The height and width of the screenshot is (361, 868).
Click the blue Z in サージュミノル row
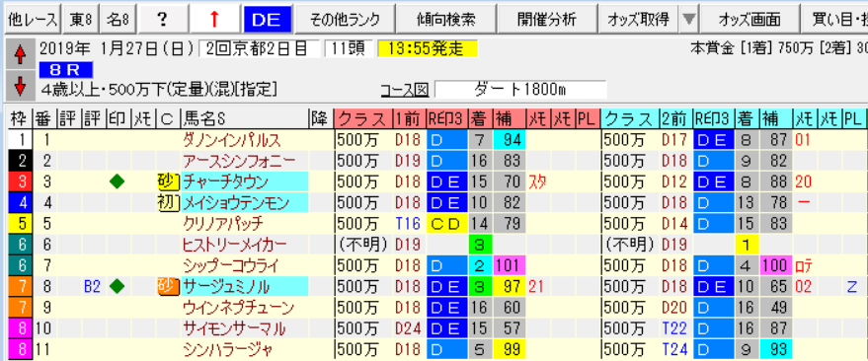click(852, 287)
